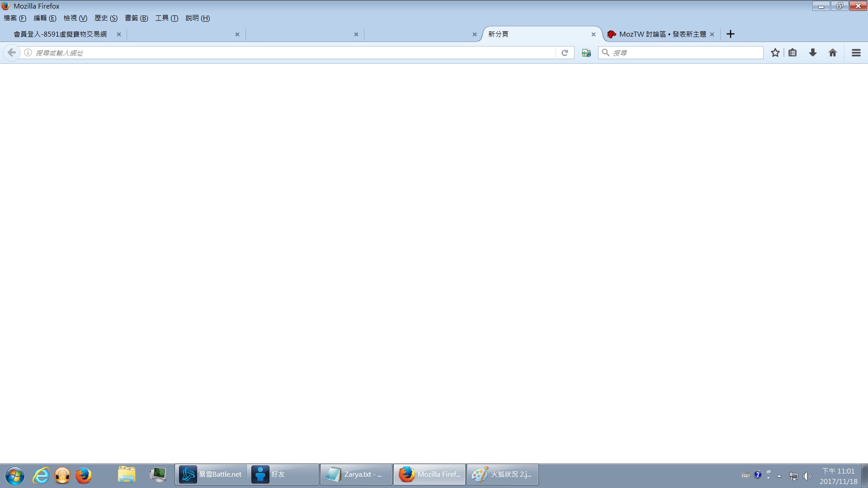Open a new tab with plus
The width and height of the screenshot is (868, 488).
(730, 34)
